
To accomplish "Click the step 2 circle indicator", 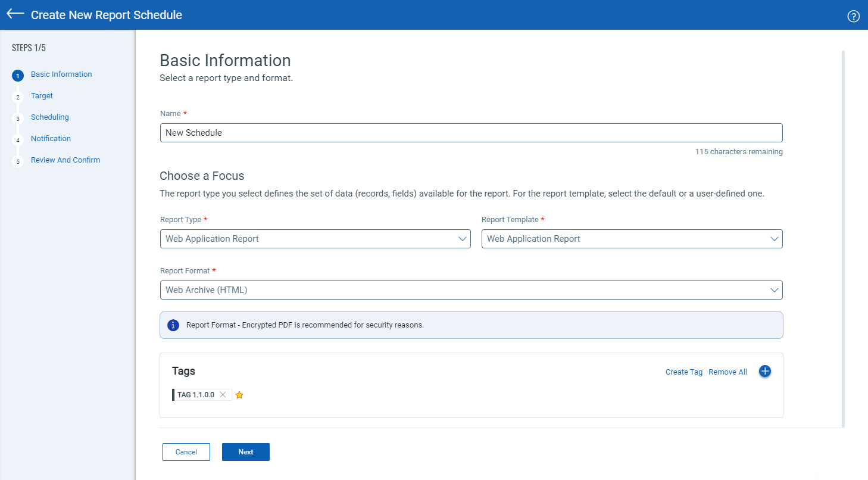I will (x=18, y=97).
